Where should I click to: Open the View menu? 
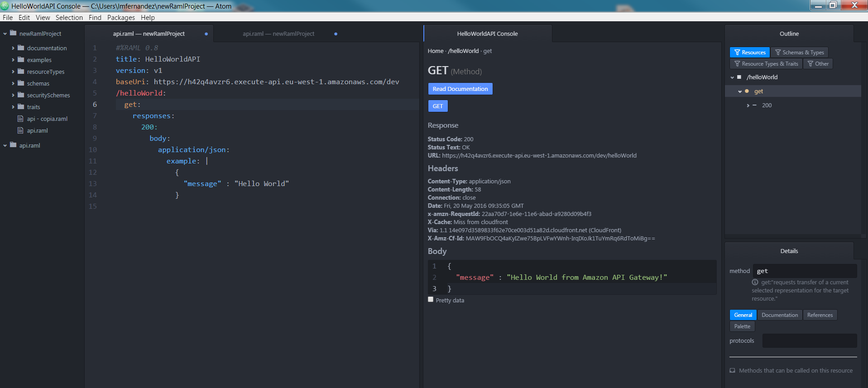(x=43, y=18)
